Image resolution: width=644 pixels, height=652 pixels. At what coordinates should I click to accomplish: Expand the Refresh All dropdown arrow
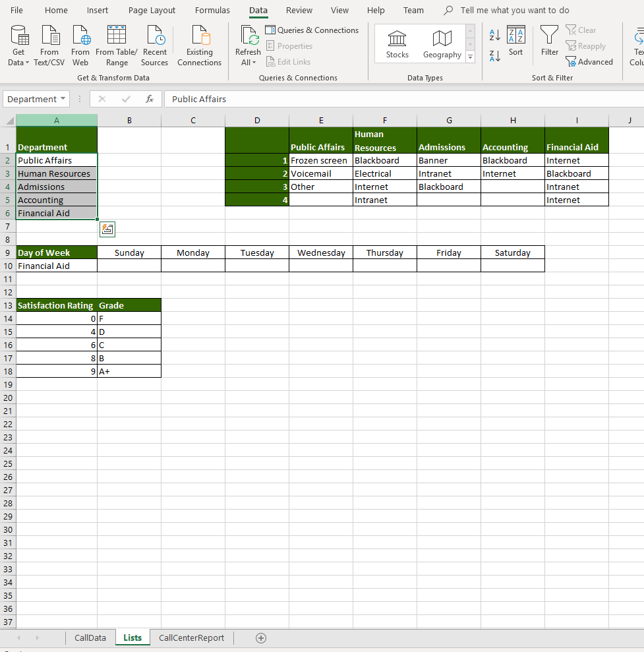(254, 63)
